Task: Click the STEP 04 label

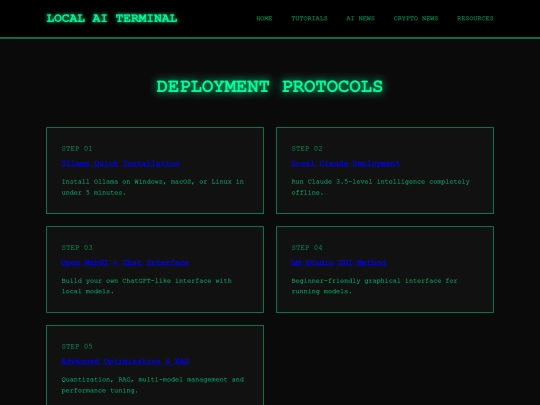Action: (307, 248)
